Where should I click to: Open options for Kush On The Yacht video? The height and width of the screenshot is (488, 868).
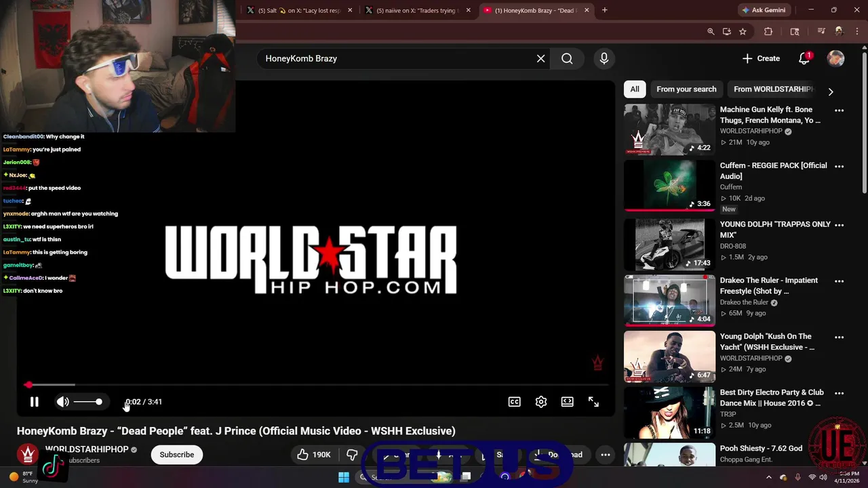[x=840, y=338]
